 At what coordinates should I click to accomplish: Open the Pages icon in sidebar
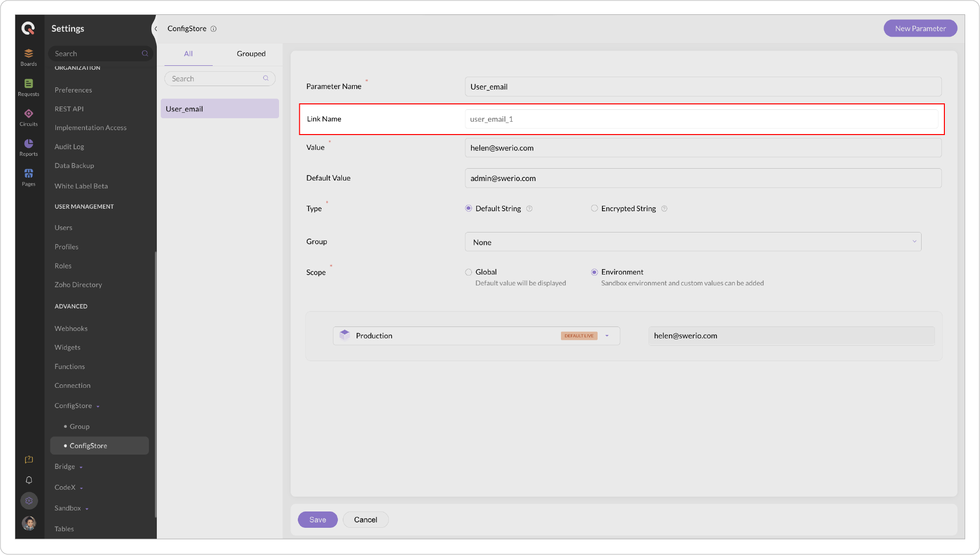29,177
